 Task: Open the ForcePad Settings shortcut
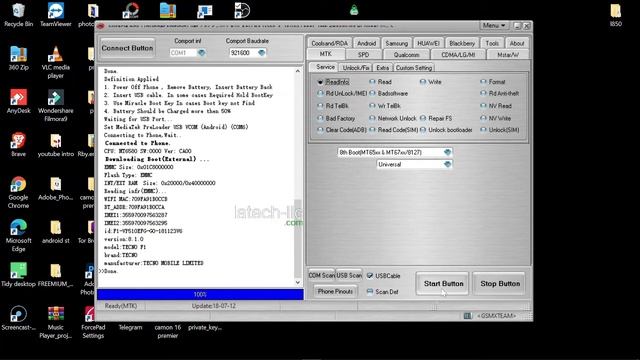pyautogui.click(x=93, y=322)
